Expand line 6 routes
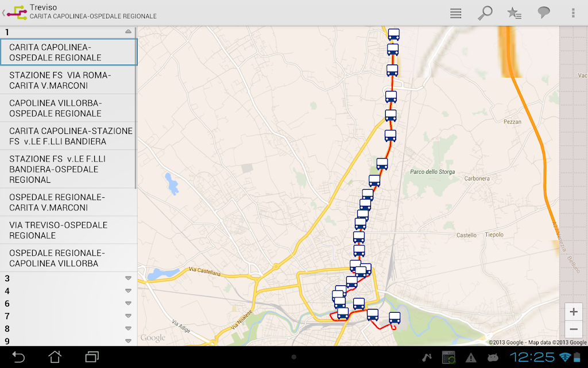Viewport: 588px width, 368px height. [x=128, y=304]
